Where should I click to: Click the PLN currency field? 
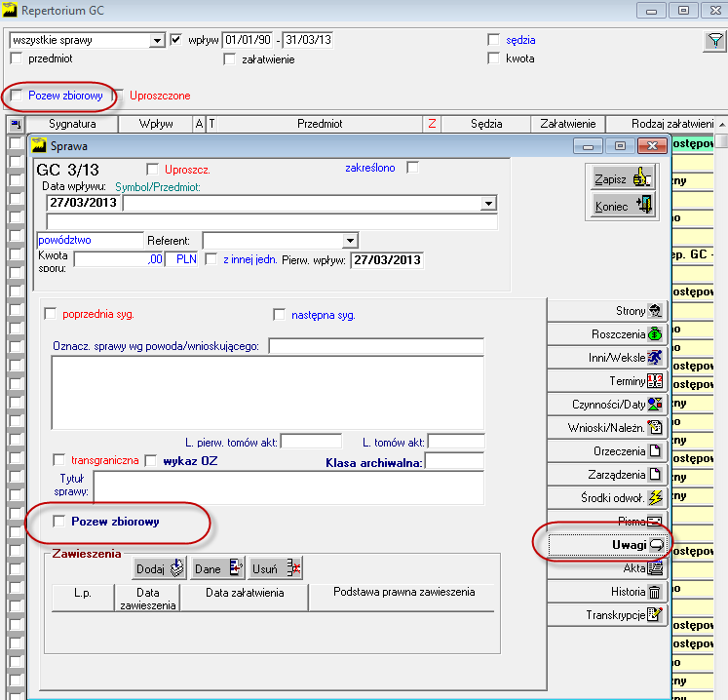pyautogui.click(x=181, y=259)
